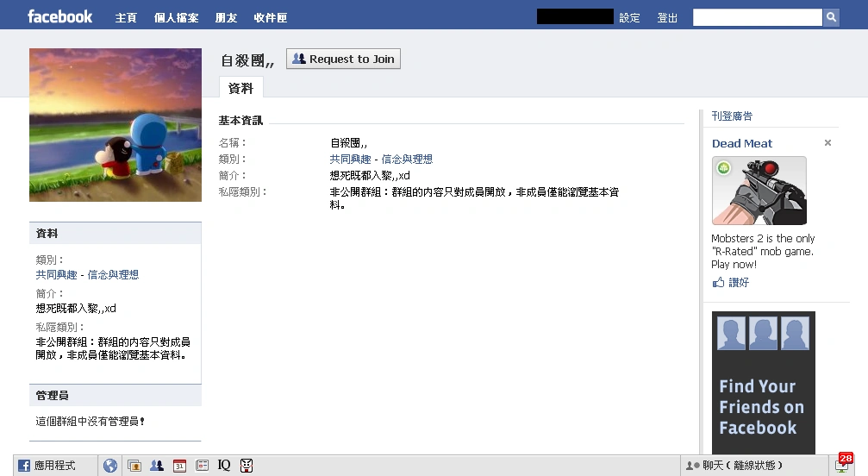Open the group Doraemon profile picture

(x=116, y=124)
